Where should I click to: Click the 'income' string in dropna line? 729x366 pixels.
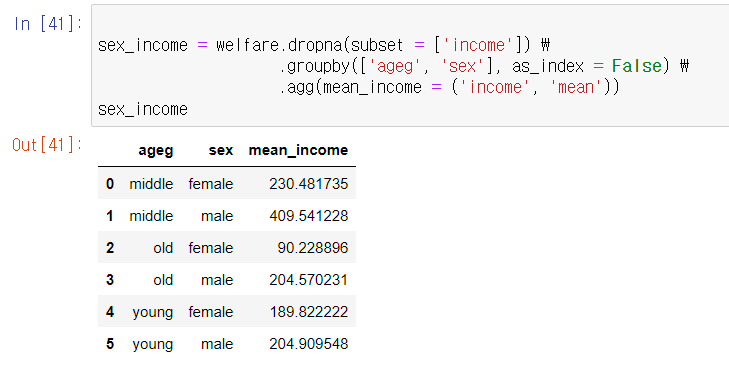[x=478, y=45]
